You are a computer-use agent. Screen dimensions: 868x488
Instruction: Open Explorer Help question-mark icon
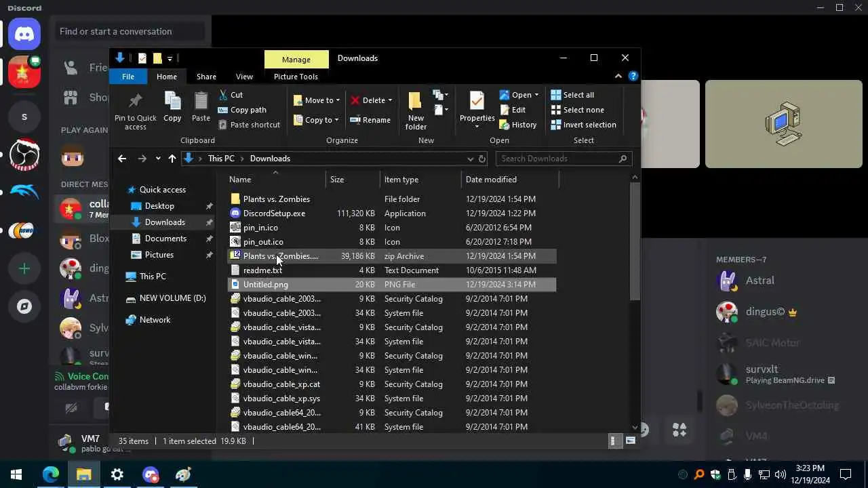point(633,77)
